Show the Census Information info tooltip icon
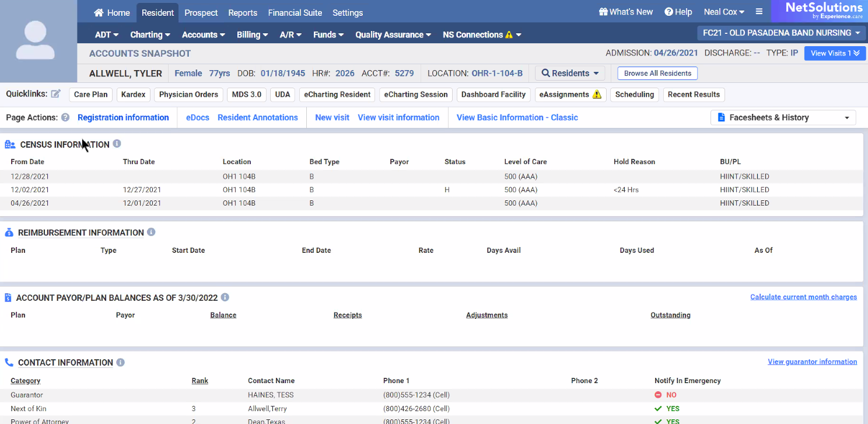 coord(117,144)
